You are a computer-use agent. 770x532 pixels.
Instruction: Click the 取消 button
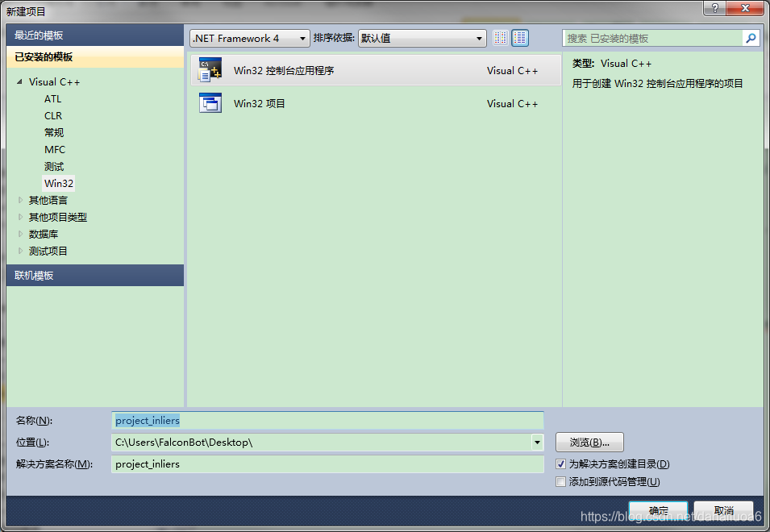coord(724,510)
